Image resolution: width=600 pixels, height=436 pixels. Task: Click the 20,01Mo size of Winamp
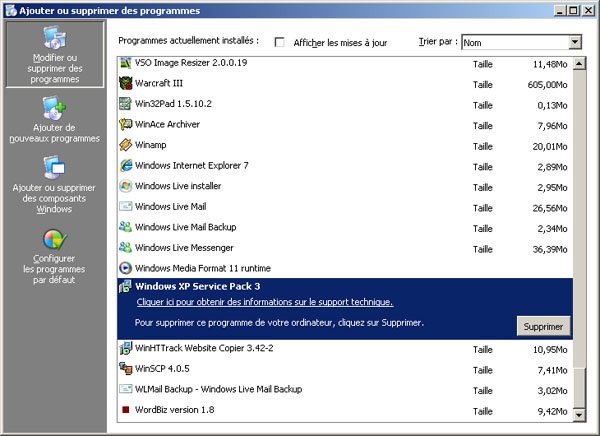(550, 147)
